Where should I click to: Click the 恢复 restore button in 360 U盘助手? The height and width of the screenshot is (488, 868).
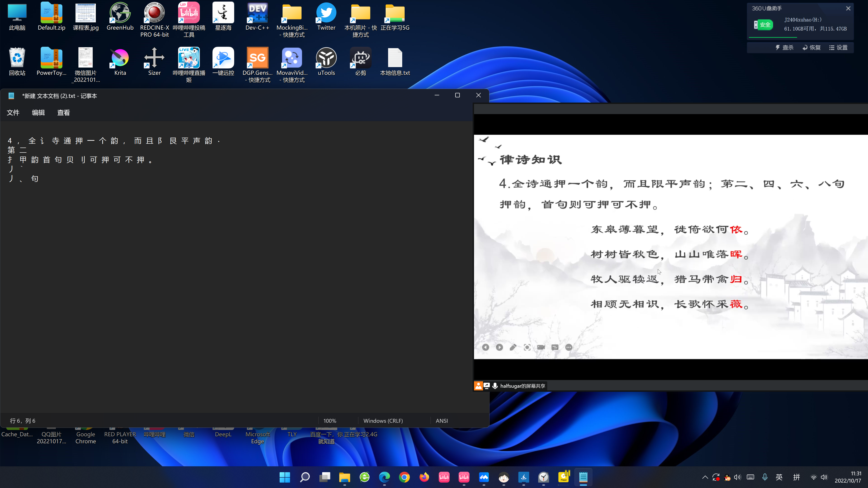click(x=811, y=47)
